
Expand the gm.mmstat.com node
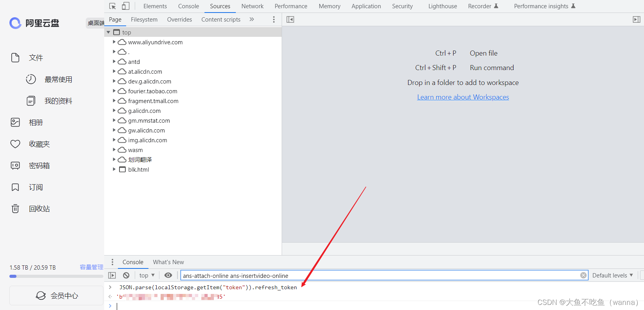tap(114, 120)
